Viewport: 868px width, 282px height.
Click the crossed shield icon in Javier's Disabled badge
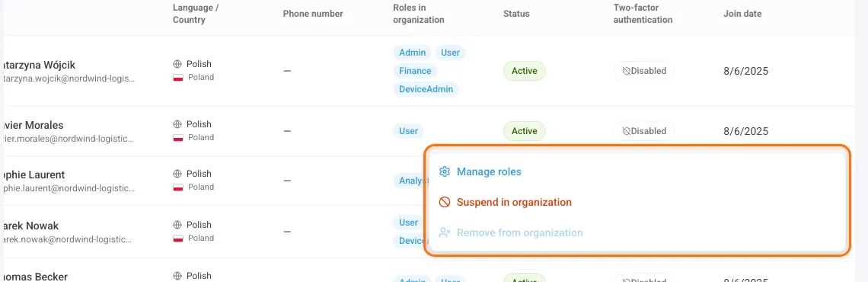626,131
